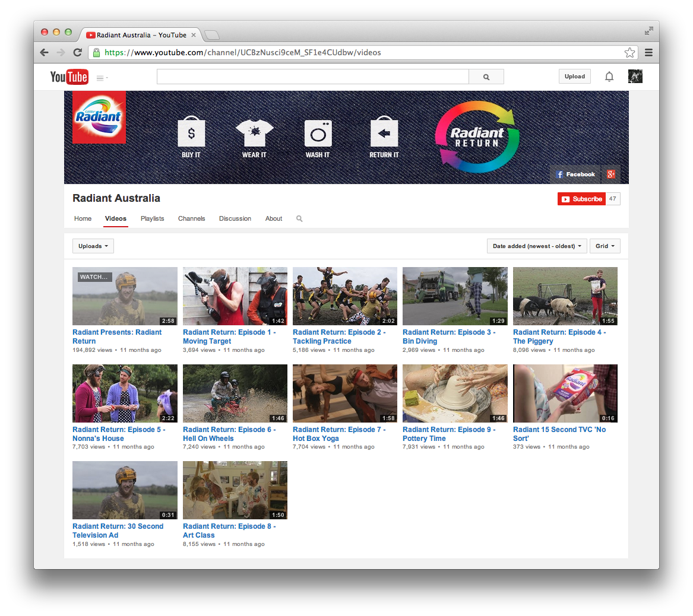Open the Episode 1 Moving Target thumbnail

[235, 296]
